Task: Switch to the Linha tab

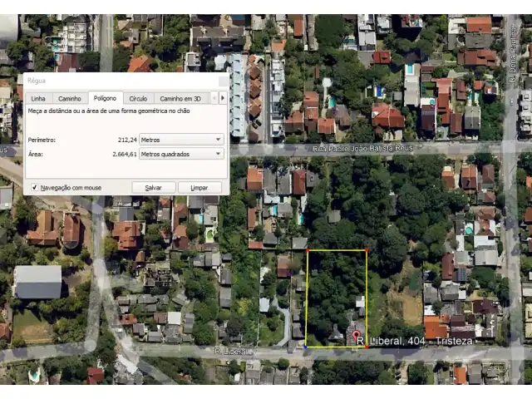Action: (x=37, y=98)
